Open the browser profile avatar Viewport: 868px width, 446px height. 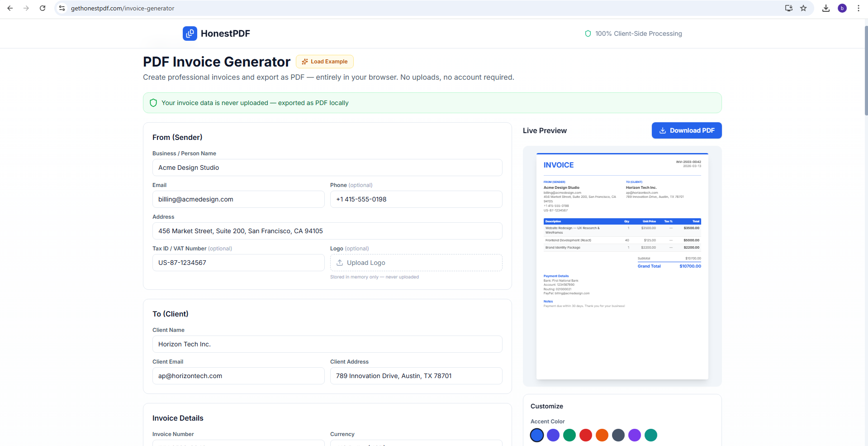click(842, 8)
